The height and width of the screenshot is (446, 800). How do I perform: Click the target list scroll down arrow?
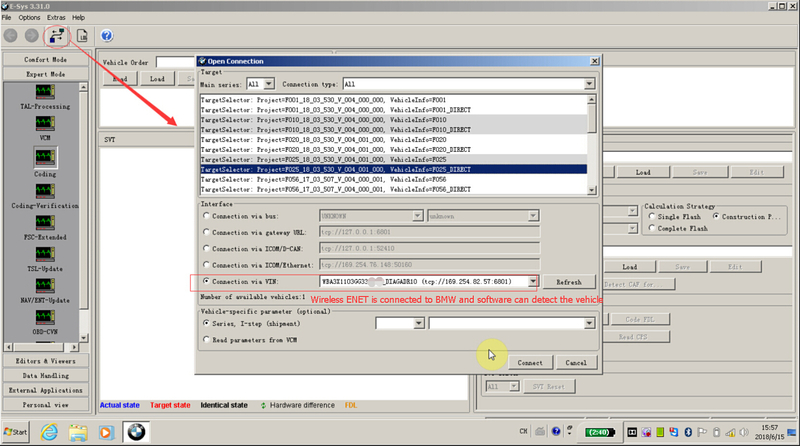[x=591, y=190]
